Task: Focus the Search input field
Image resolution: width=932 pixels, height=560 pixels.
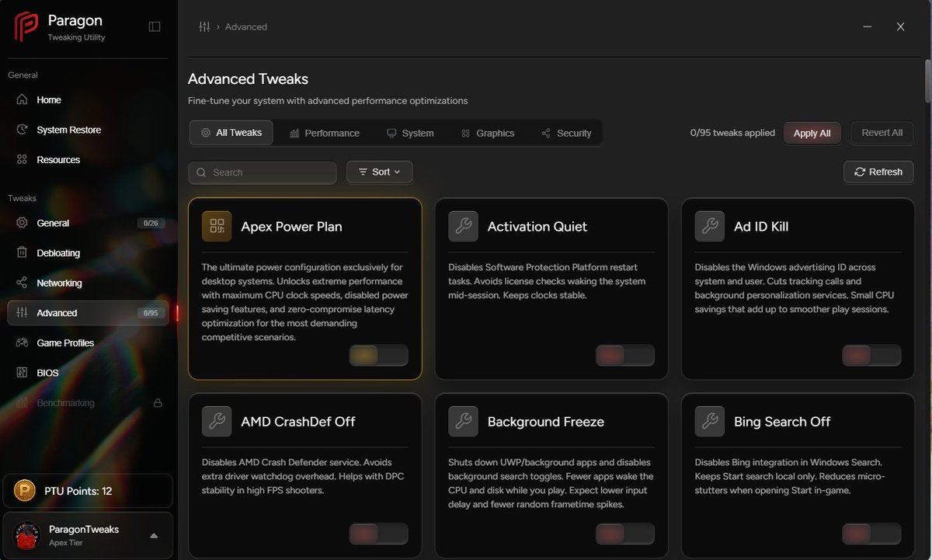Action: click(x=263, y=172)
